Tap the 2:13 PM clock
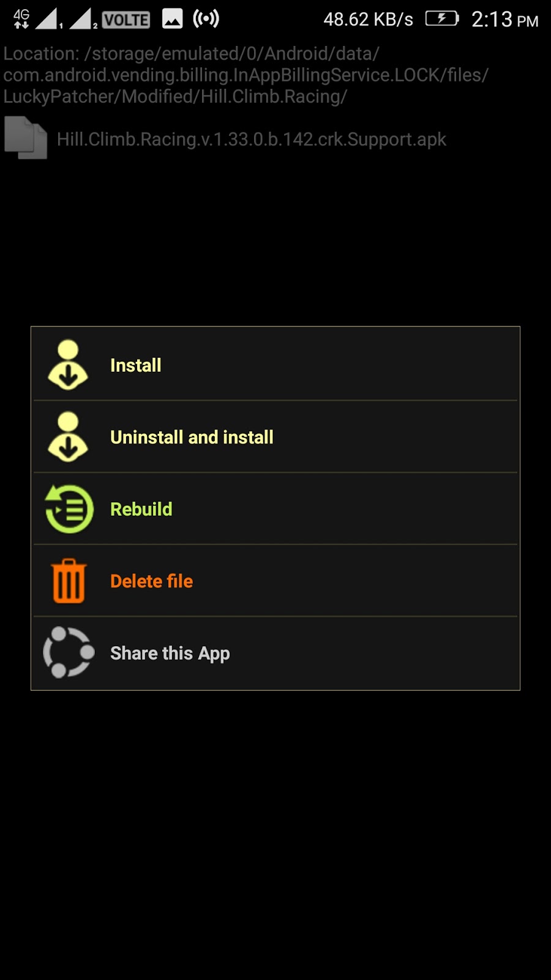Image resolution: width=551 pixels, height=980 pixels. pyautogui.click(x=504, y=20)
